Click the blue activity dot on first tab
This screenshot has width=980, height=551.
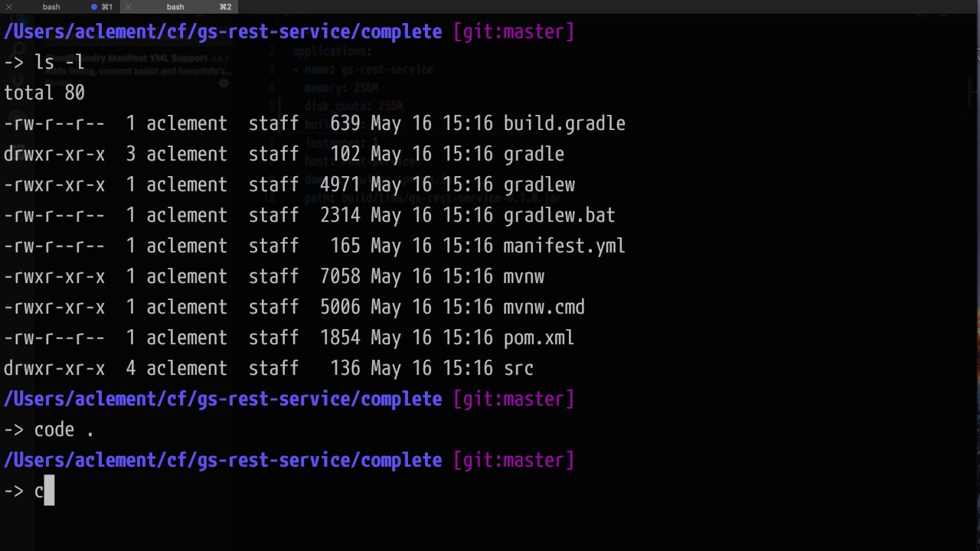94,7
